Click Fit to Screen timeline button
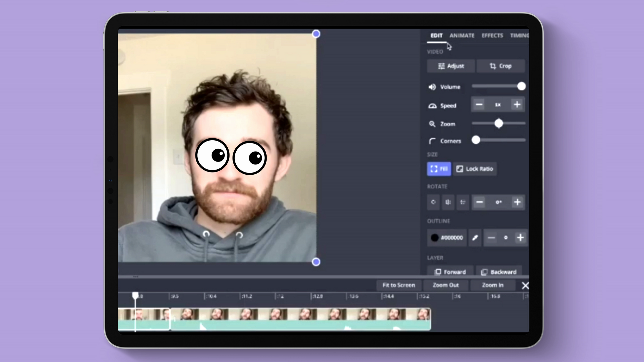Image resolution: width=644 pixels, height=362 pixels. [399, 285]
